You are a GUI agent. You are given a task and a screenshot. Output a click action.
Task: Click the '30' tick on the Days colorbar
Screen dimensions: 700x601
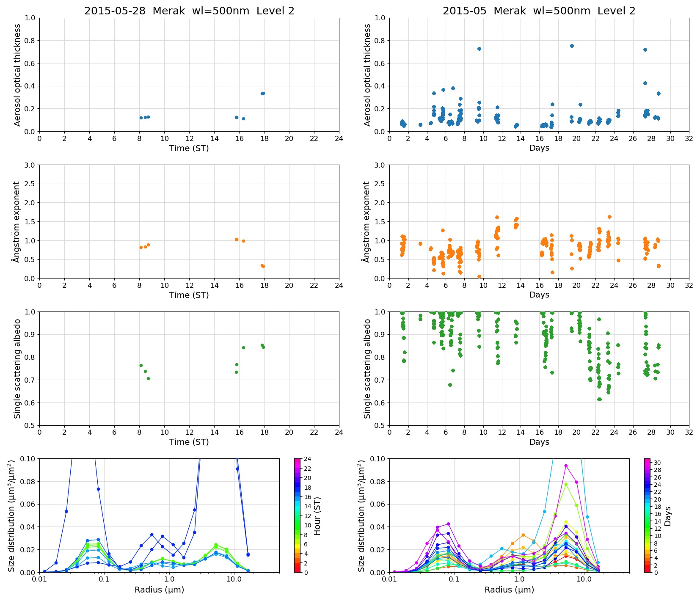pyautogui.click(x=657, y=463)
